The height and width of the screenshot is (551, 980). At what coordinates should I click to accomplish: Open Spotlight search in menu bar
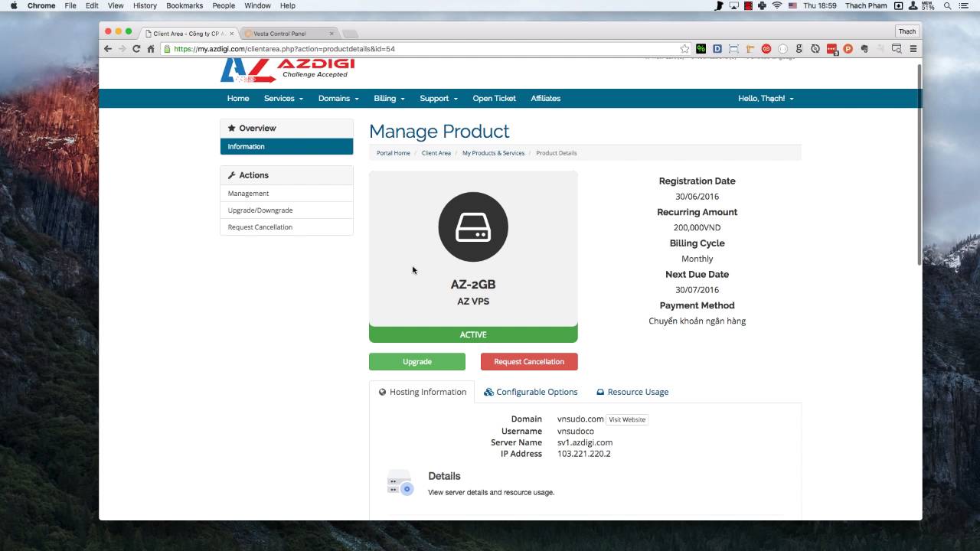pos(948,5)
